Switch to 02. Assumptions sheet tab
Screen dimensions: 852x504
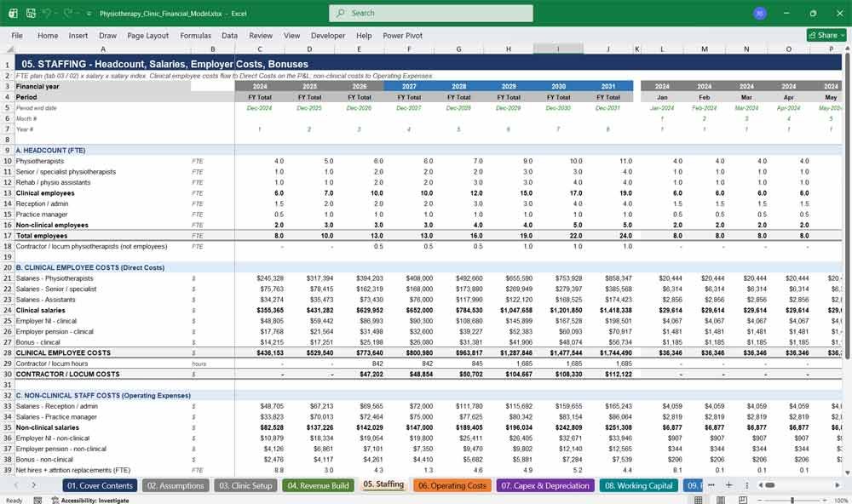pyautogui.click(x=176, y=485)
